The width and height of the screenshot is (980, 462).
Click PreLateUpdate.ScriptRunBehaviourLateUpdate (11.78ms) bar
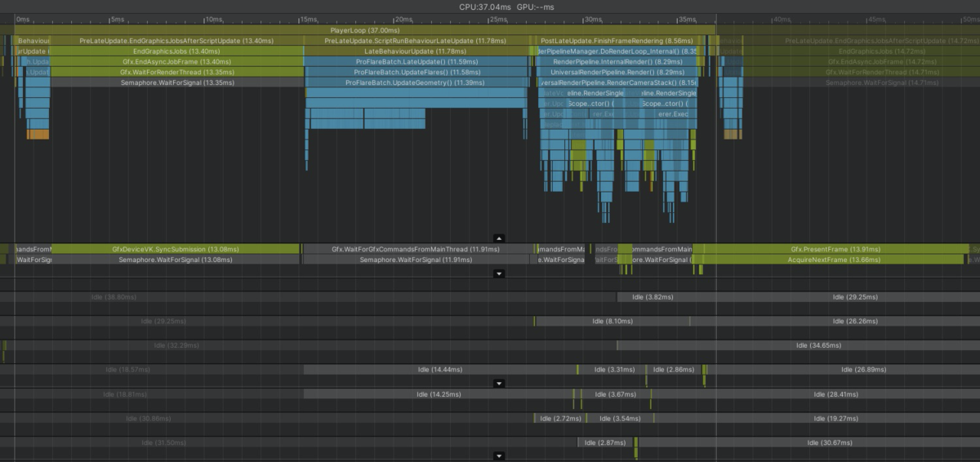point(416,41)
